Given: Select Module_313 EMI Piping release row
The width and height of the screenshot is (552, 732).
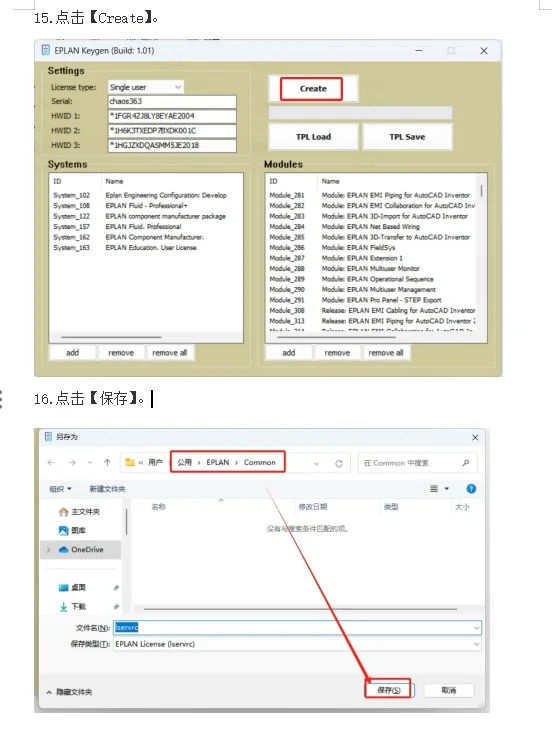Looking at the screenshot, I should (x=372, y=321).
